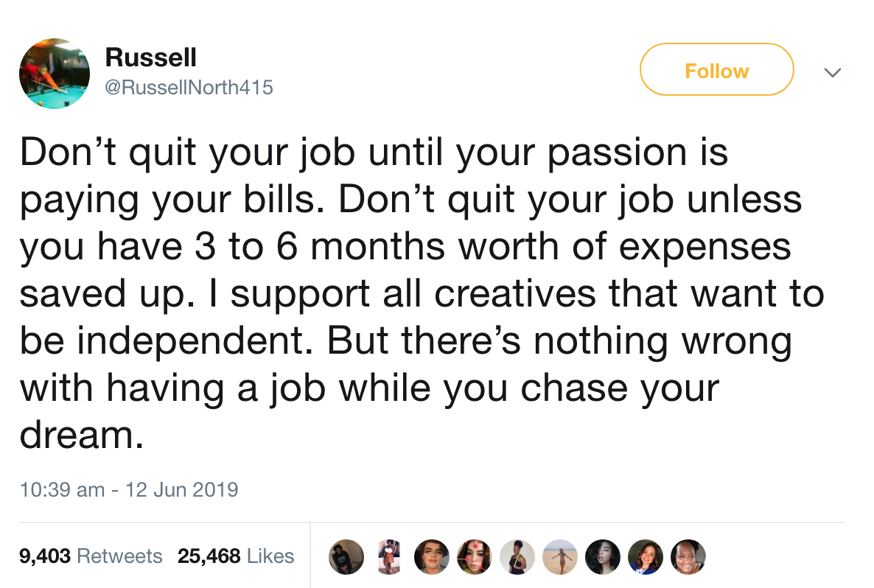Select the liker avatar in blue top

(x=646, y=556)
